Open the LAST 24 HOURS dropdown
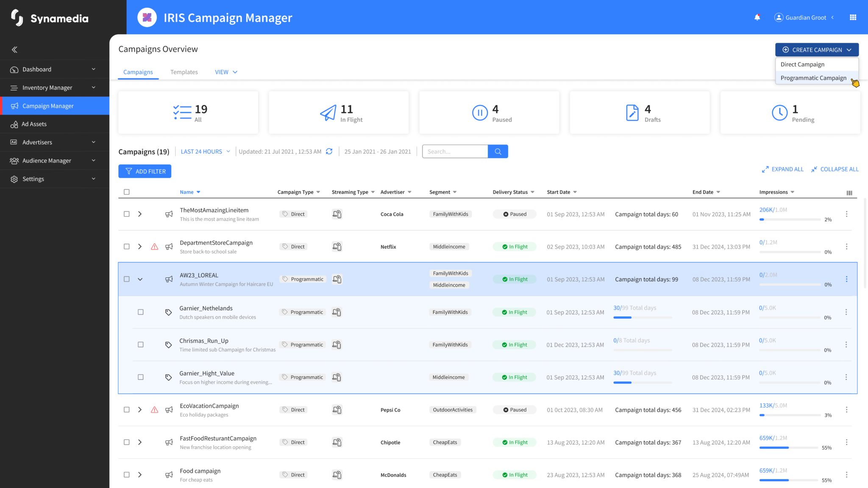 tap(206, 151)
